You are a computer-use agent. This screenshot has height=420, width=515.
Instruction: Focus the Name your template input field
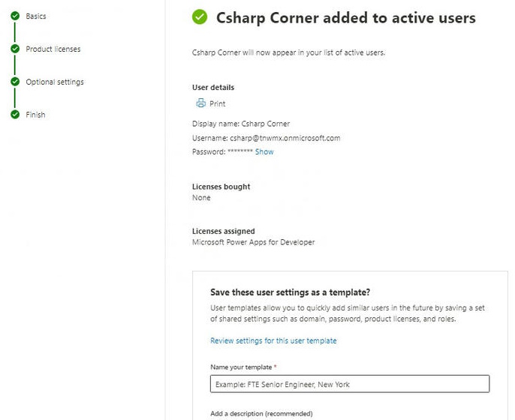350,384
